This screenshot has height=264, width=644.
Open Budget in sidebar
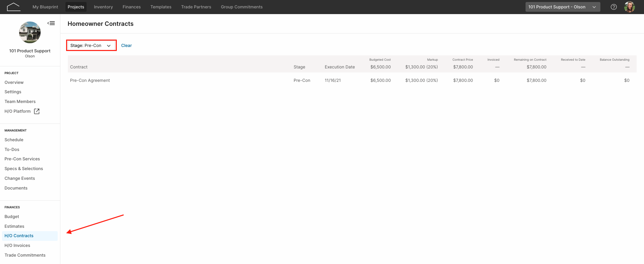coord(12,217)
